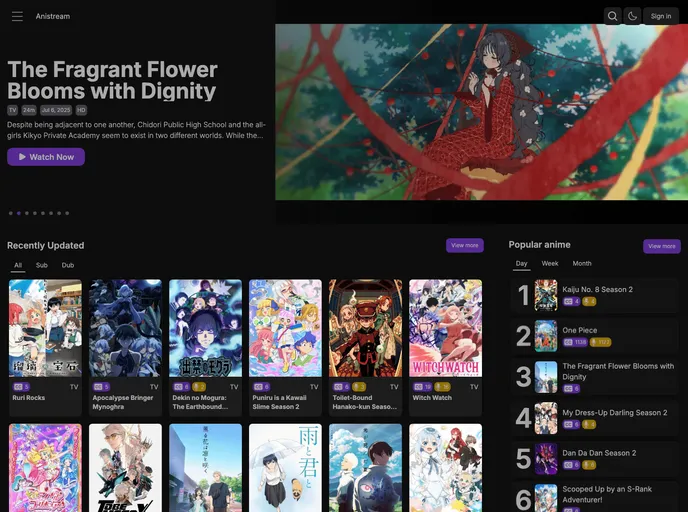
Task: Select the first carousel dot
Action: click(x=11, y=213)
